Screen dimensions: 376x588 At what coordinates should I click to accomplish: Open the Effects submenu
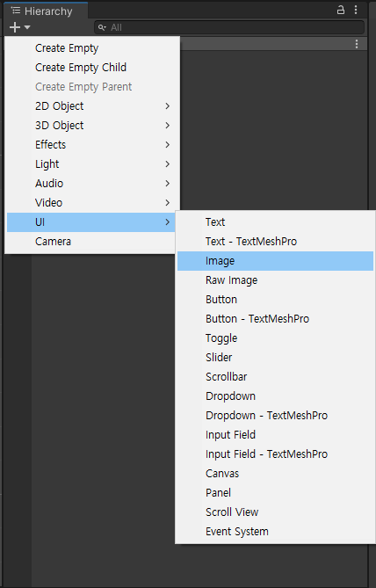click(x=92, y=145)
